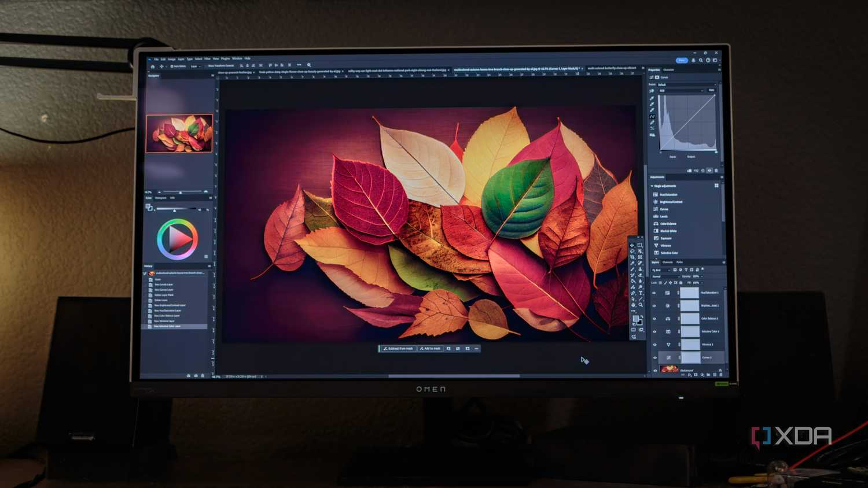The width and height of the screenshot is (868, 488).
Task: Hide the Selective Color 1 layer
Action: click(x=654, y=331)
